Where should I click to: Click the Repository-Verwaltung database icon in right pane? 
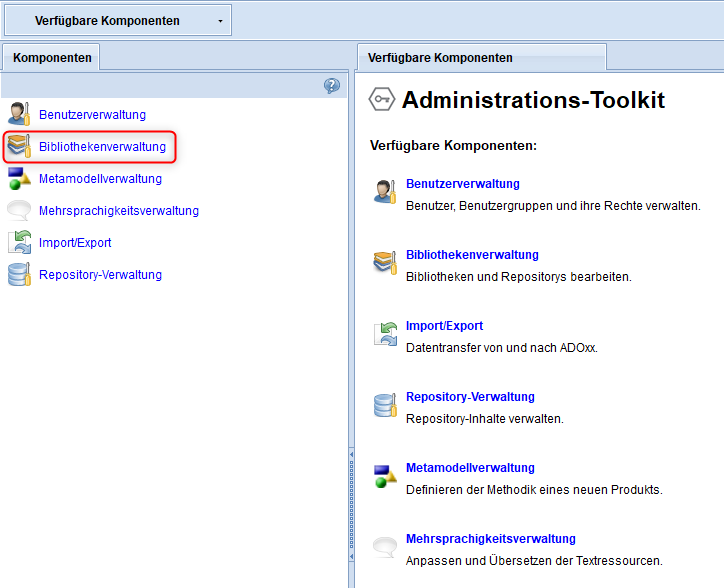coord(385,405)
